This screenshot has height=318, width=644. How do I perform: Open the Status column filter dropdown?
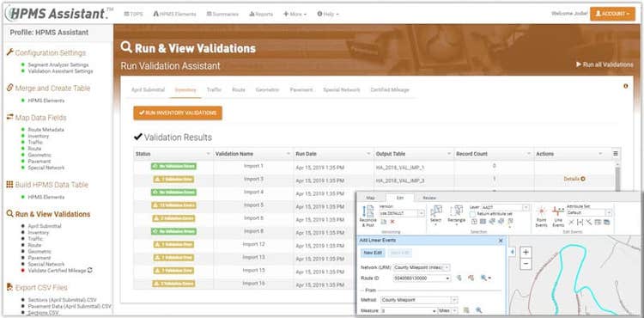208,154
